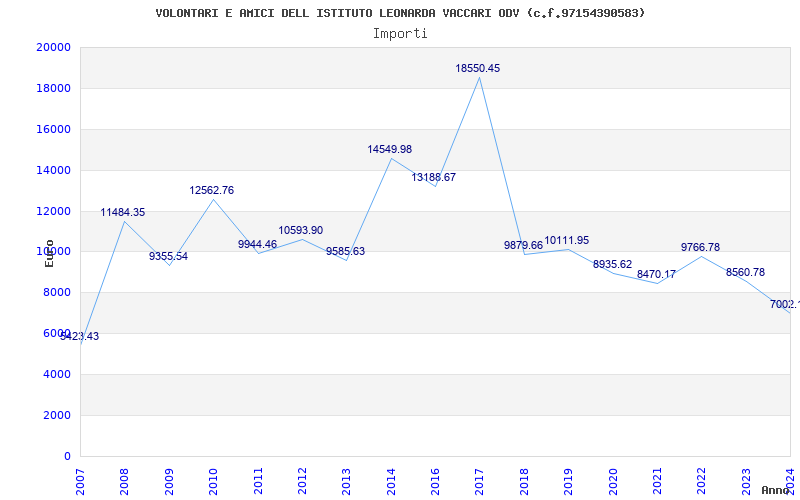Click the 2023 x-axis year
Screen dimensions: 800x500
746,481
